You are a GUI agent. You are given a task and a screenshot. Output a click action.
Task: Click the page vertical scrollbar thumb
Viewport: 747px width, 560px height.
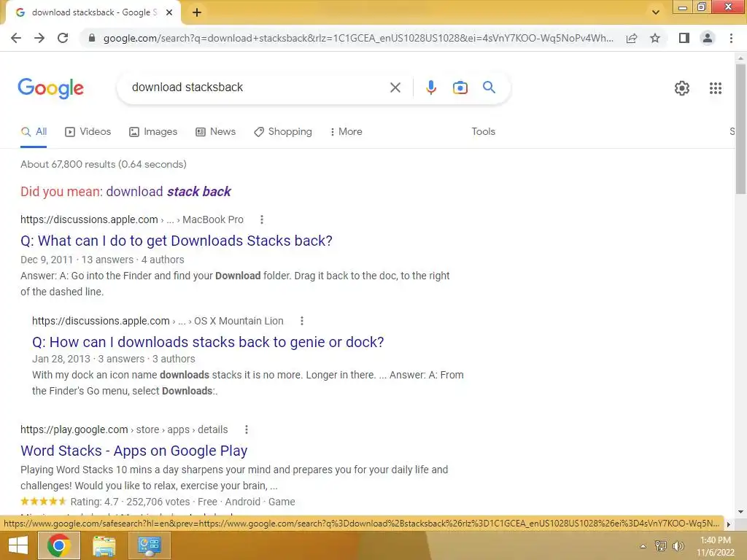pos(740,128)
